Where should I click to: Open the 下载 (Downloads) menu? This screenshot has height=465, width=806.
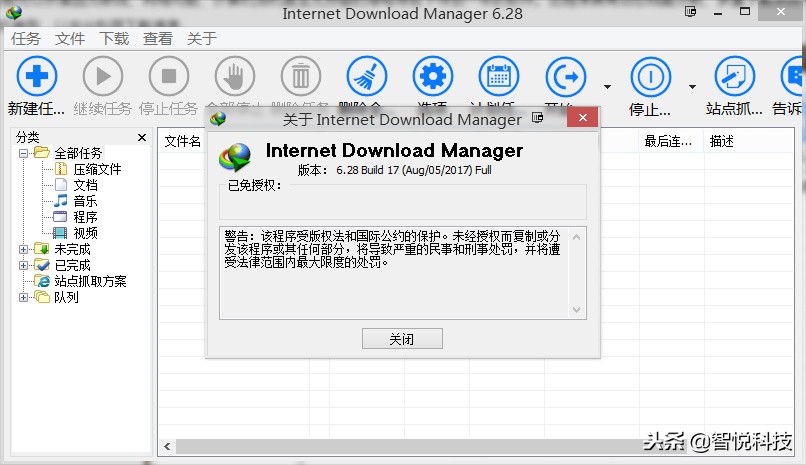click(x=114, y=39)
